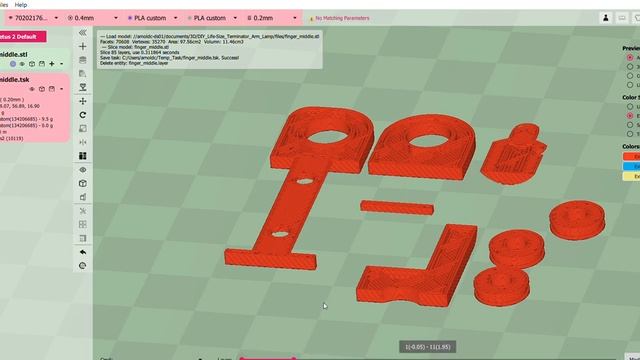Click the pink Default printer profile button
Image resolution: width=640 pixels, height=360 pixels.
[x=22, y=37]
